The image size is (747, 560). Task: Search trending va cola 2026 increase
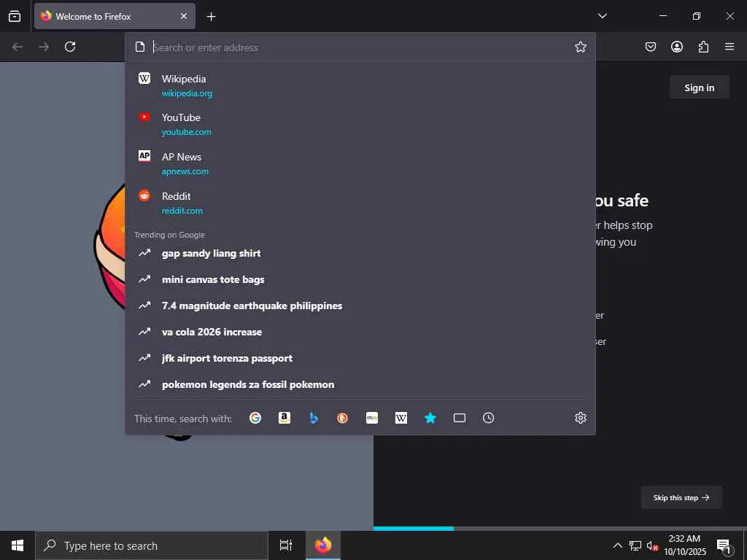pyautogui.click(x=360, y=332)
